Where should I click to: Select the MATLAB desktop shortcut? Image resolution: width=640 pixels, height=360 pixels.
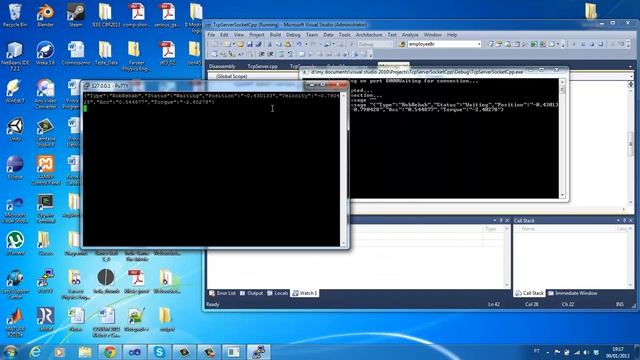pyautogui.click(x=15, y=322)
